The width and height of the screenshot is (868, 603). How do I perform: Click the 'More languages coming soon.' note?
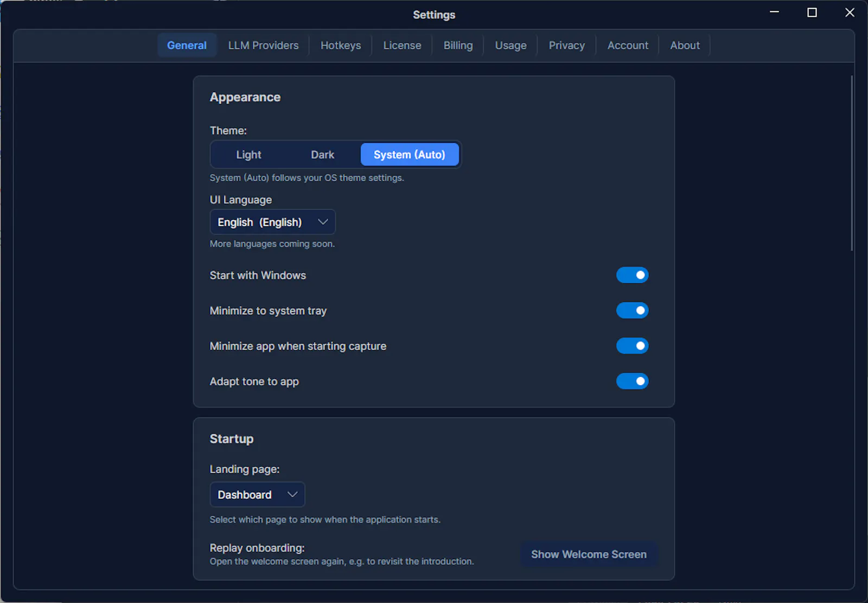(272, 244)
